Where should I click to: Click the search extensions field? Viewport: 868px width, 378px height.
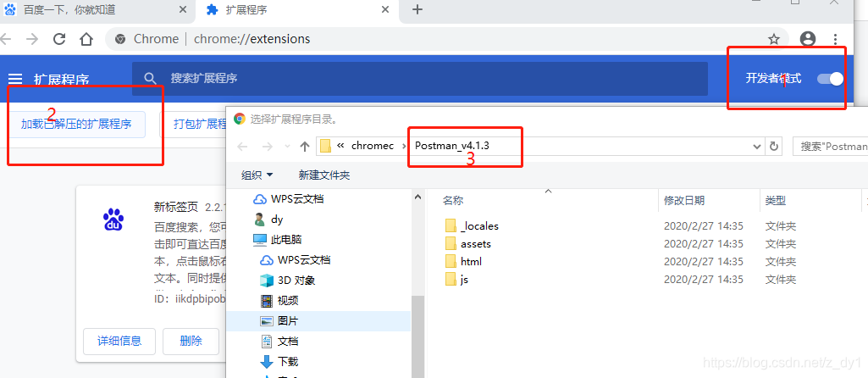[x=420, y=78]
